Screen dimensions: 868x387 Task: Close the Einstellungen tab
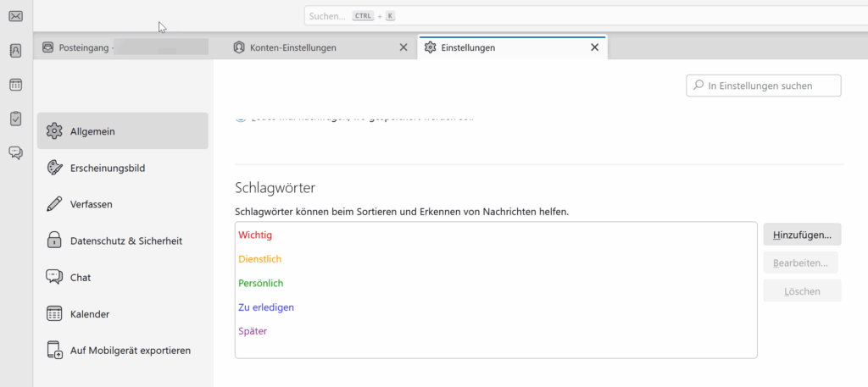pos(595,47)
